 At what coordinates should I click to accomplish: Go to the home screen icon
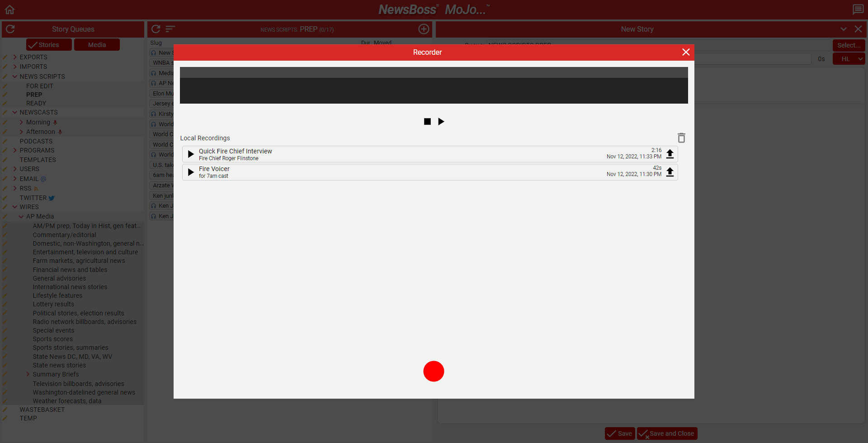tap(10, 10)
